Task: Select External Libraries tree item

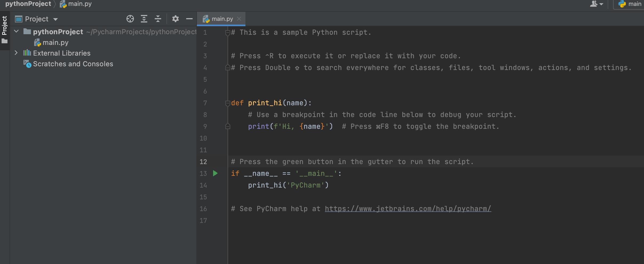Action: point(57,53)
